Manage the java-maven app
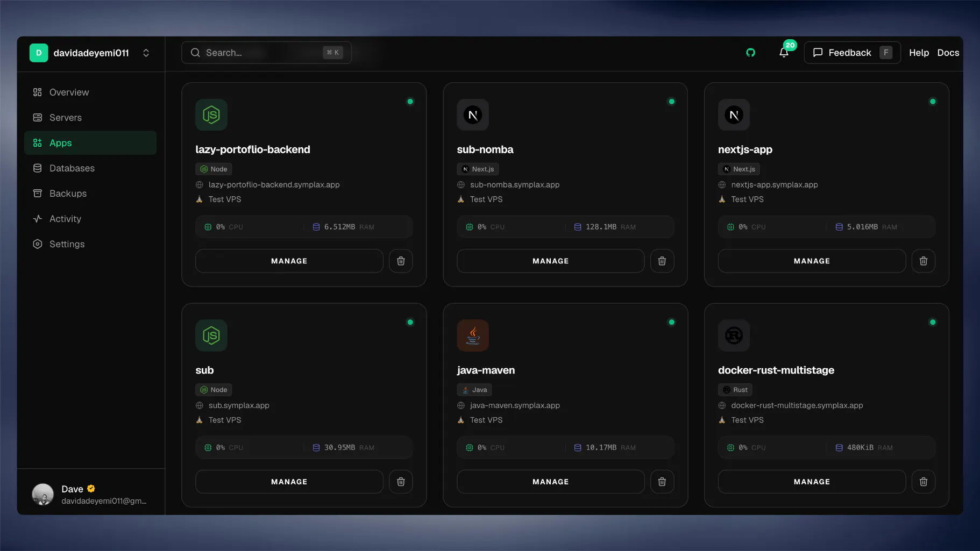The image size is (980, 551). (551, 482)
